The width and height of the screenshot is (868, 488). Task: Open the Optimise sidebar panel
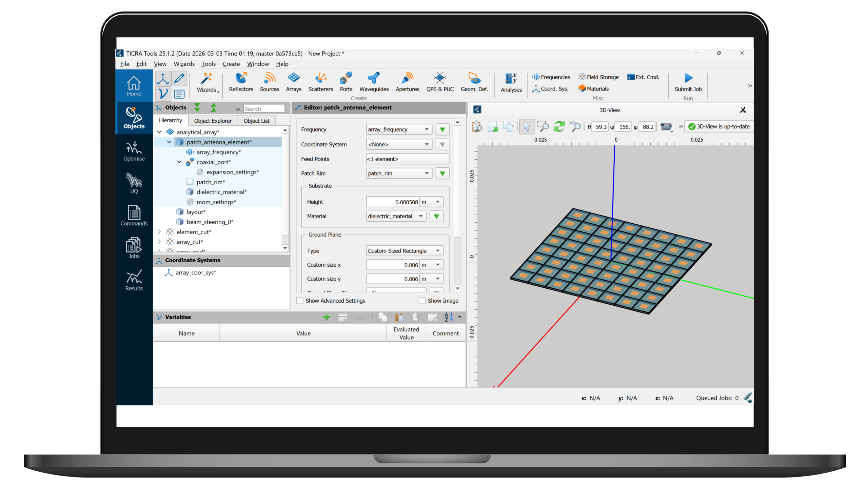[x=134, y=151]
